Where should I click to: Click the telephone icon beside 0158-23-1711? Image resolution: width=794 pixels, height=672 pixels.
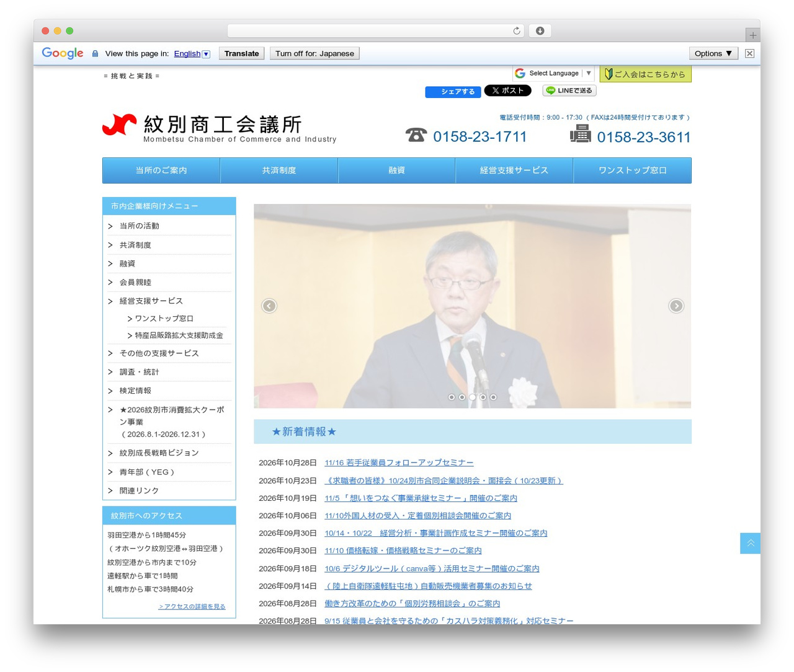coord(416,135)
